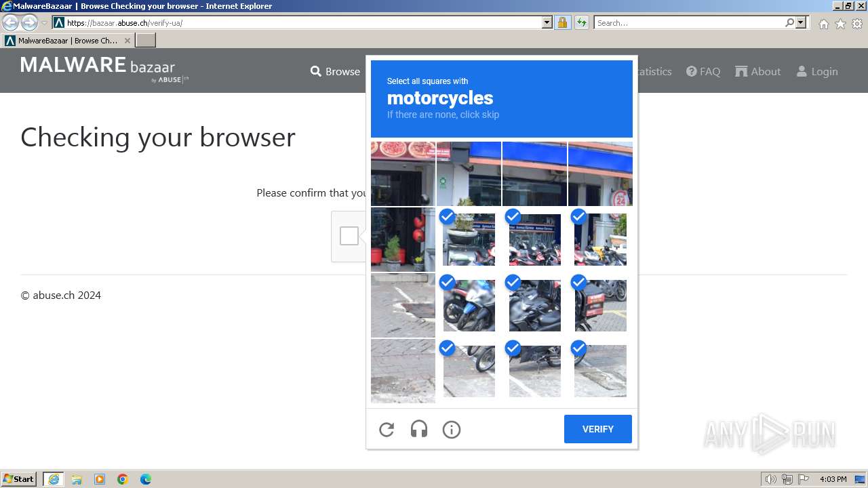The height and width of the screenshot is (488, 868).
Task: Select the MalwareBazaar tab
Action: (x=68, y=41)
